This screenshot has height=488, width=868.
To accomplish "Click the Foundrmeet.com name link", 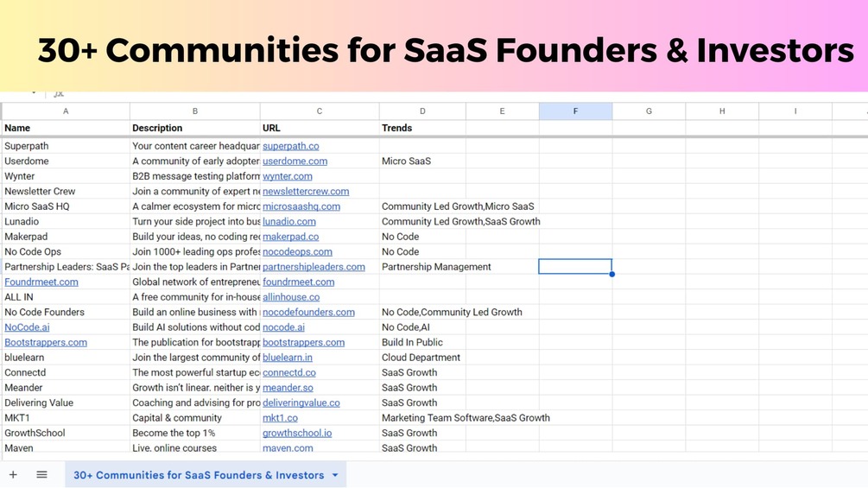I will 41,282.
